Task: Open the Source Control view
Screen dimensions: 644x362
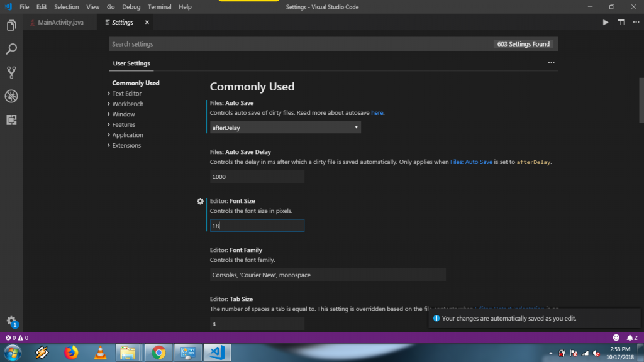Action: tap(11, 72)
